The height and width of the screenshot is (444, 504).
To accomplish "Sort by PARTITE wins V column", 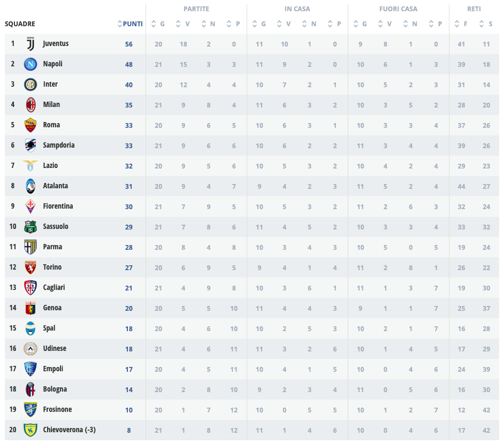I will [x=183, y=24].
